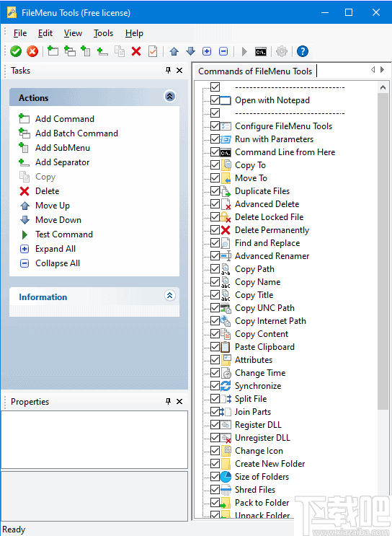Click the Size of Folders pie icon

click(226, 477)
